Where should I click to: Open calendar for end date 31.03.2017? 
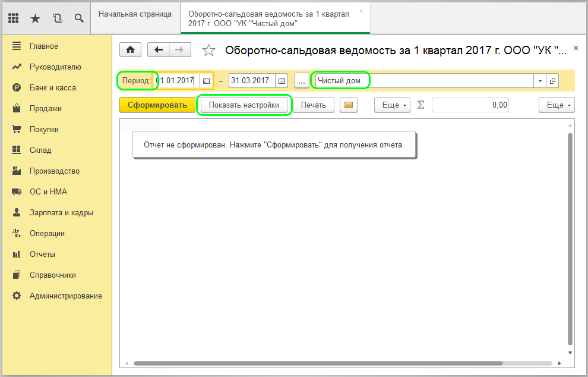pyautogui.click(x=282, y=81)
